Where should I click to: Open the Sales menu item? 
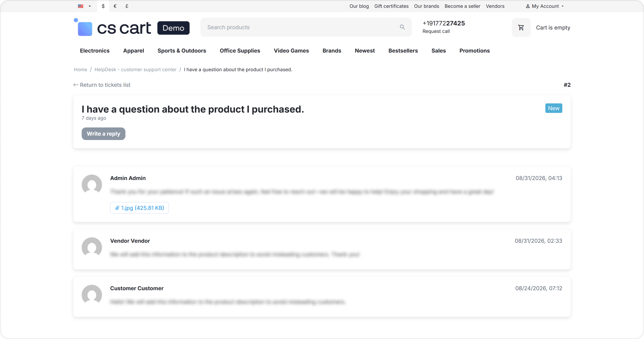tap(439, 51)
